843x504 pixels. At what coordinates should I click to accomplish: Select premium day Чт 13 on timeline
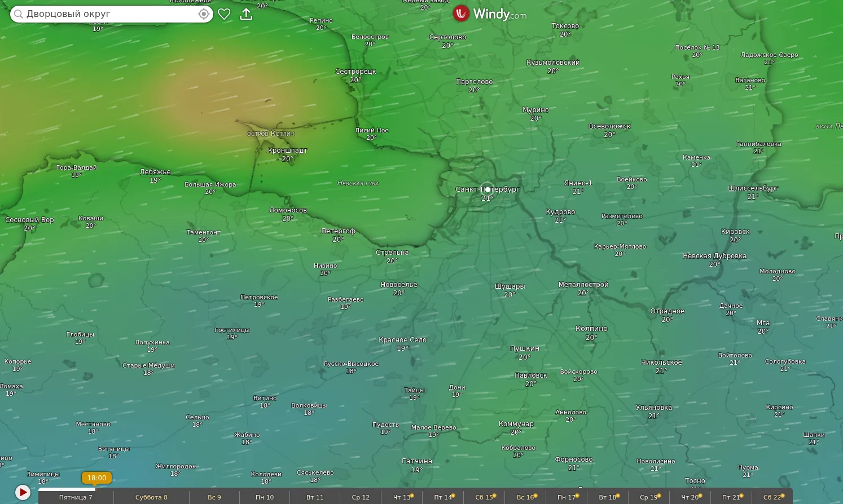tap(402, 497)
